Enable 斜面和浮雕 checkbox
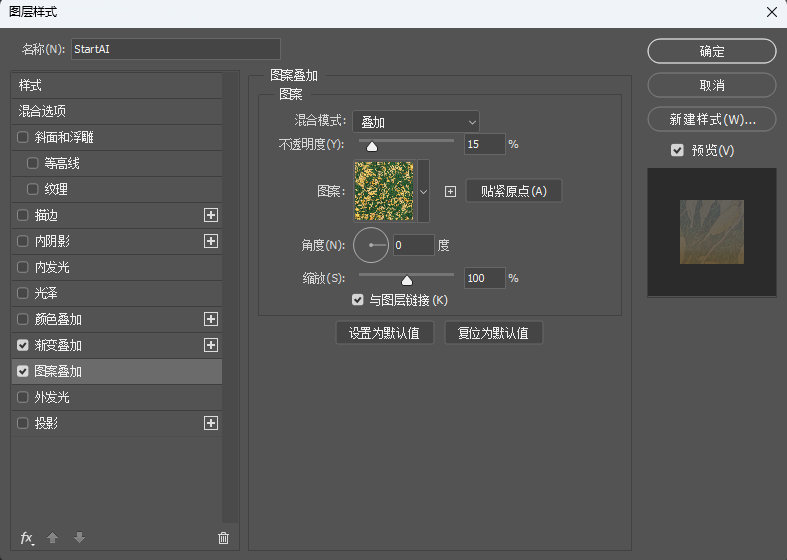 click(x=23, y=137)
